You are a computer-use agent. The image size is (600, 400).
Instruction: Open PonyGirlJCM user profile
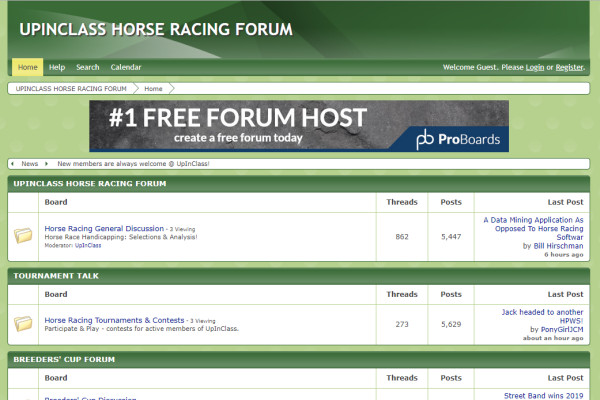562,330
